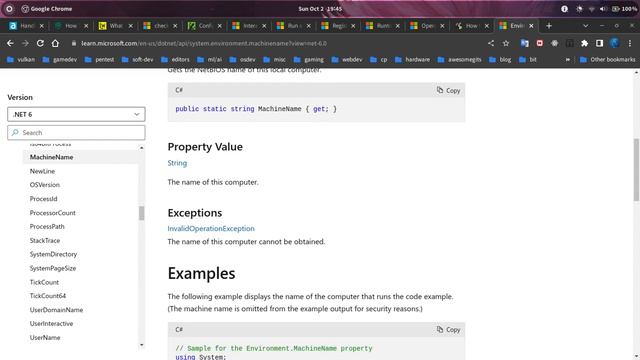Select UserName in the sidebar
This screenshot has width=640, height=360.
pos(44,338)
